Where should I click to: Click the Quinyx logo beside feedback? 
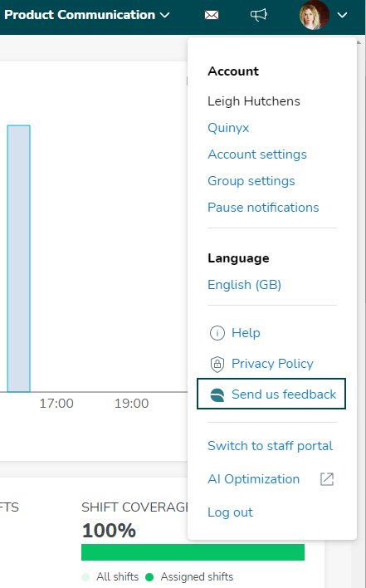(x=217, y=394)
